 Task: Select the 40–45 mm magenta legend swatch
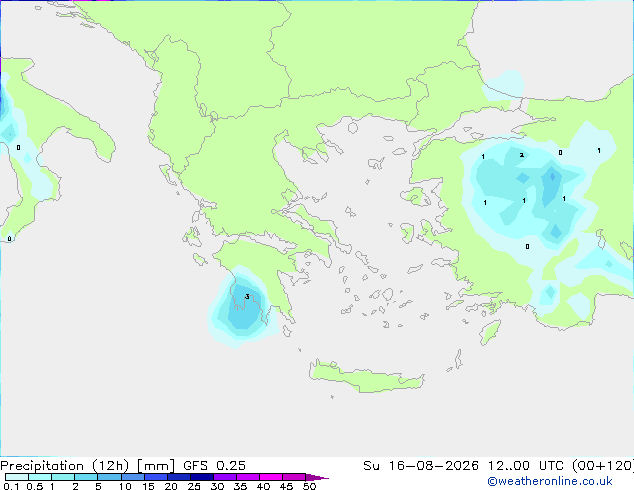(x=271, y=477)
